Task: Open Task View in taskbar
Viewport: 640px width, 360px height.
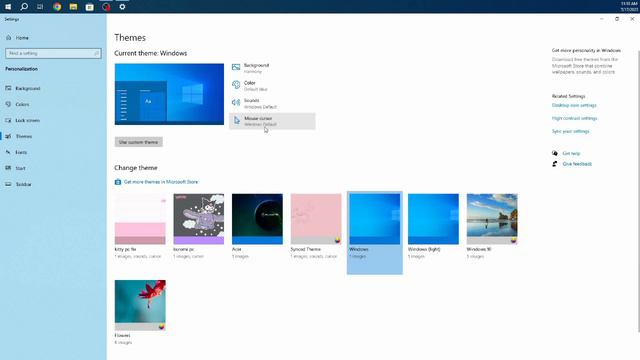Action: [40, 7]
